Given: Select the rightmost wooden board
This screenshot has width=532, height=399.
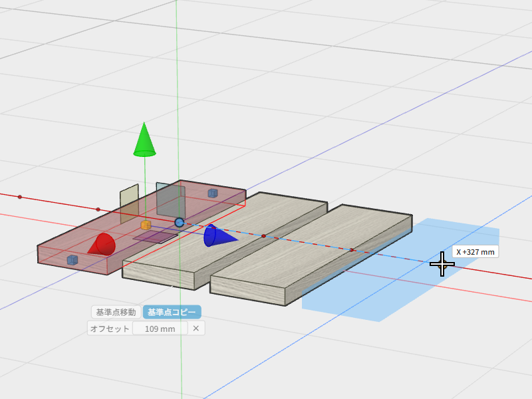Looking at the screenshot, I should click(x=311, y=254).
